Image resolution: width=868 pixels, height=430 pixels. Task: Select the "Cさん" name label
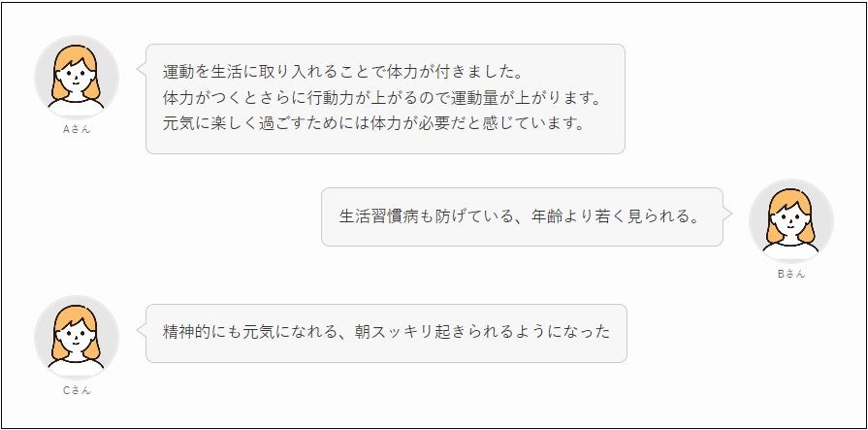pyautogui.click(x=77, y=390)
